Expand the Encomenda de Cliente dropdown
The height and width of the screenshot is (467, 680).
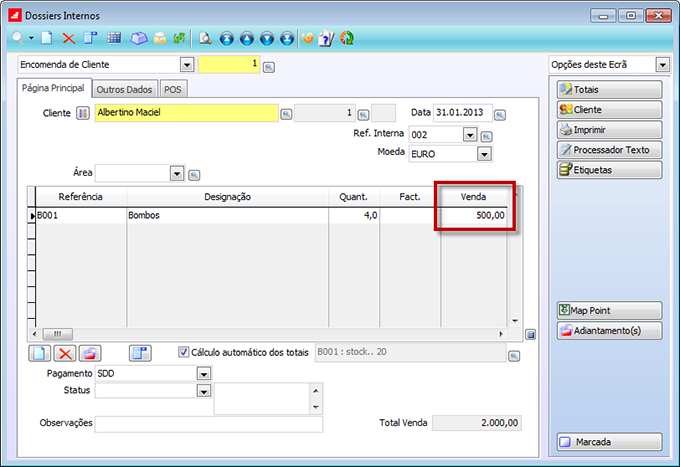(x=187, y=65)
